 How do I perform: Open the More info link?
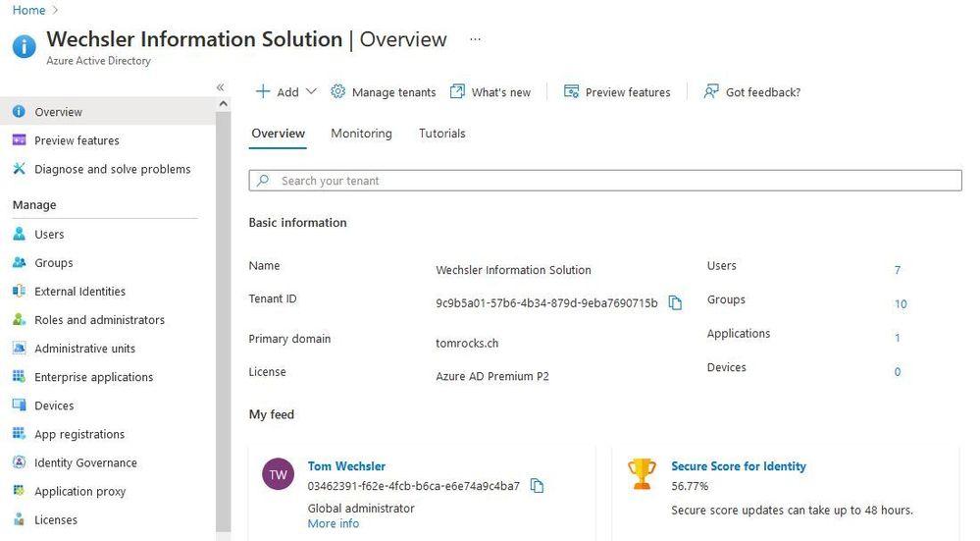(x=334, y=524)
